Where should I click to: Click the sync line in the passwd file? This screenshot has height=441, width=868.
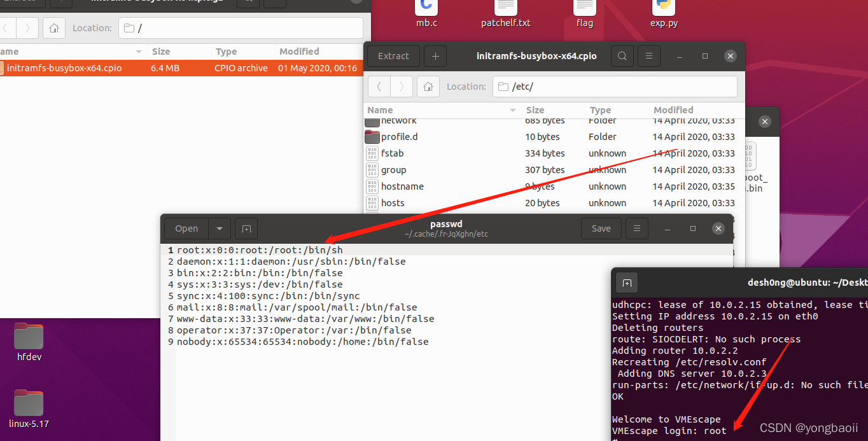268,296
